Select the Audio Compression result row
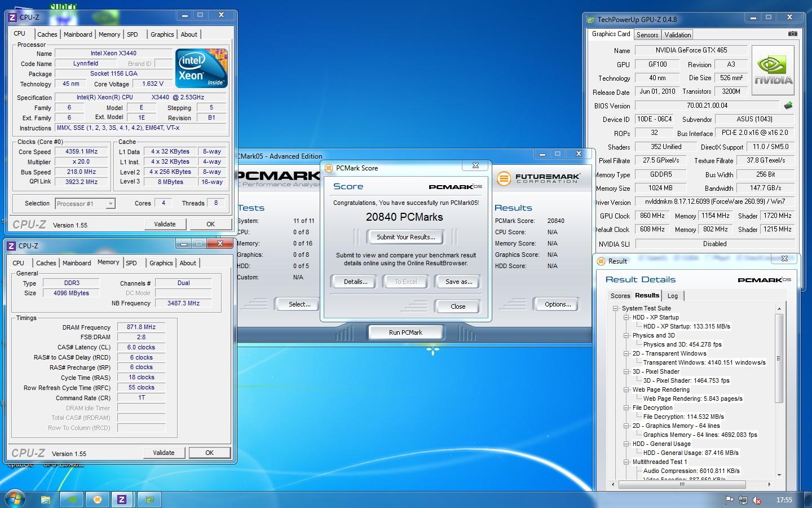This screenshot has height=508, width=812. click(x=691, y=471)
